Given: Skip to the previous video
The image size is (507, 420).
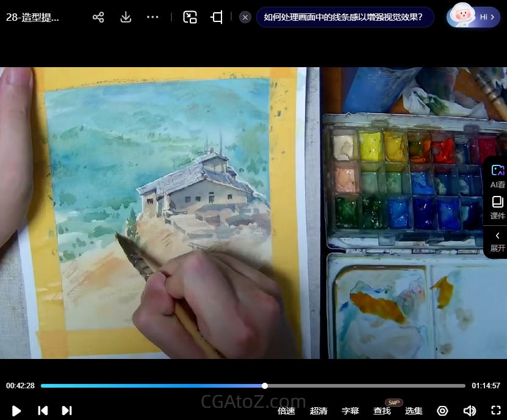Looking at the screenshot, I should 43,411.
